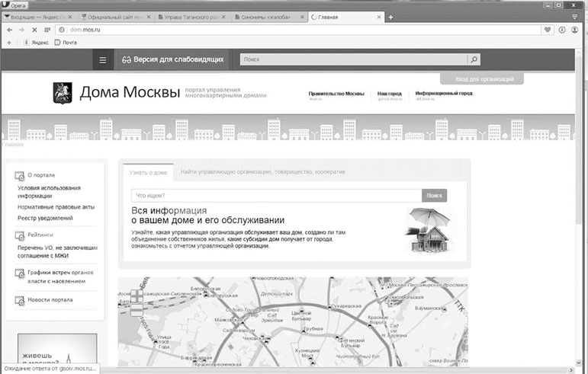Click the top portal search magnifier icon
Image resolution: width=588 pixels, height=374 pixels.
[474, 59]
